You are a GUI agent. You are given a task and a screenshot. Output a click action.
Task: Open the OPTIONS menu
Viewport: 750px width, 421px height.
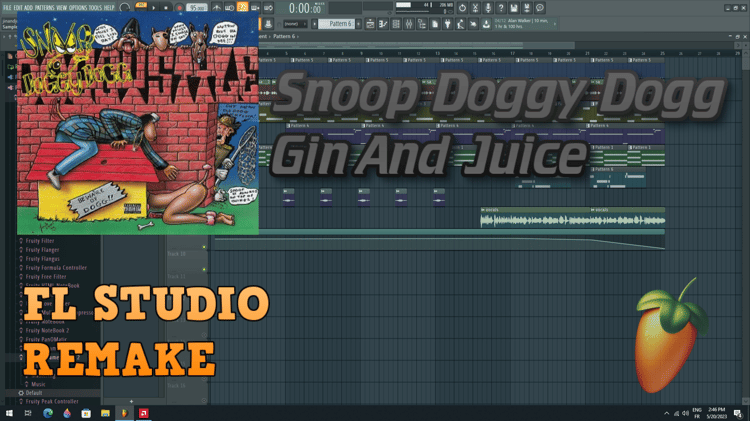pos(78,8)
